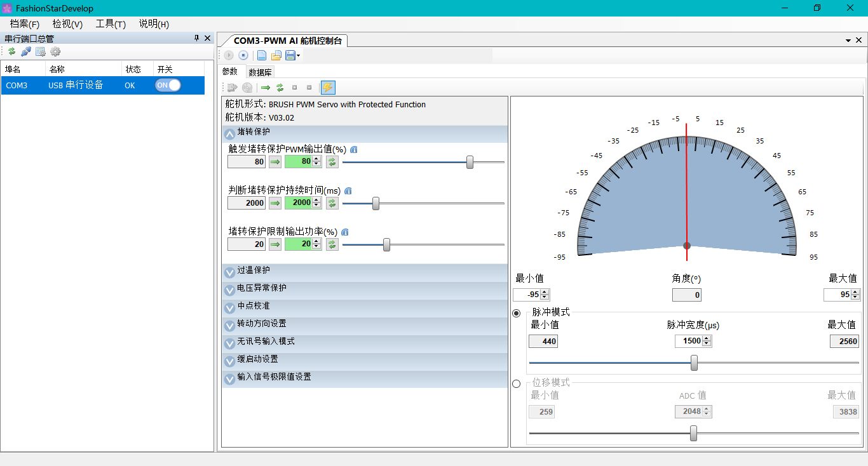Click the expand-all small plus icon
This screenshot has height=466, width=868.
(x=294, y=88)
